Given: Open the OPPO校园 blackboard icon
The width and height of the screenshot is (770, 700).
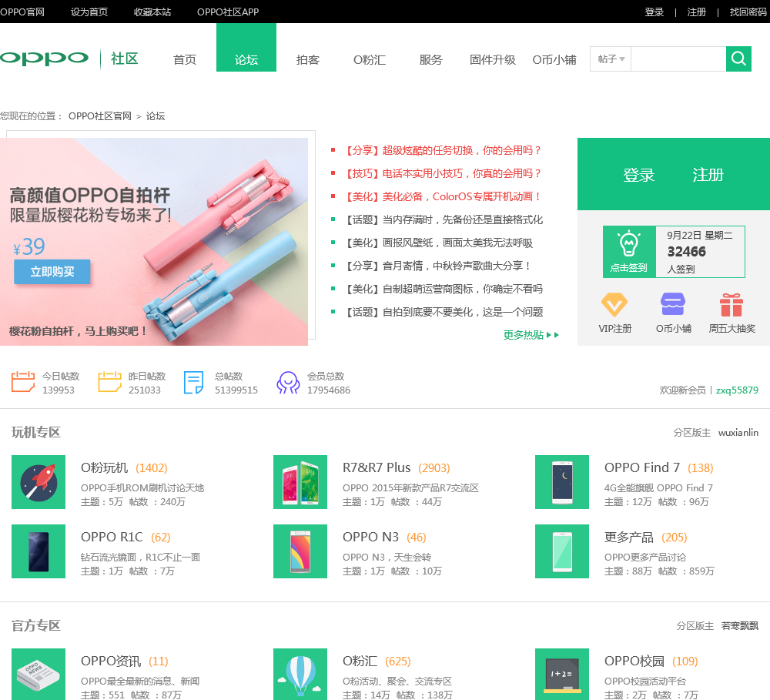Looking at the screenshot, I should click(x=562, y=675).
